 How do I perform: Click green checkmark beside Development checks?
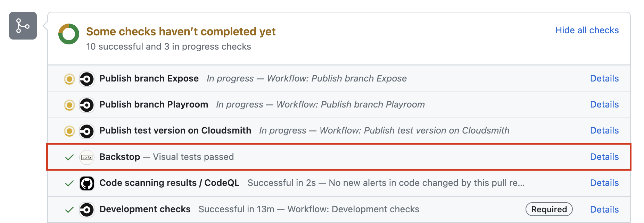tap(69, 209)
